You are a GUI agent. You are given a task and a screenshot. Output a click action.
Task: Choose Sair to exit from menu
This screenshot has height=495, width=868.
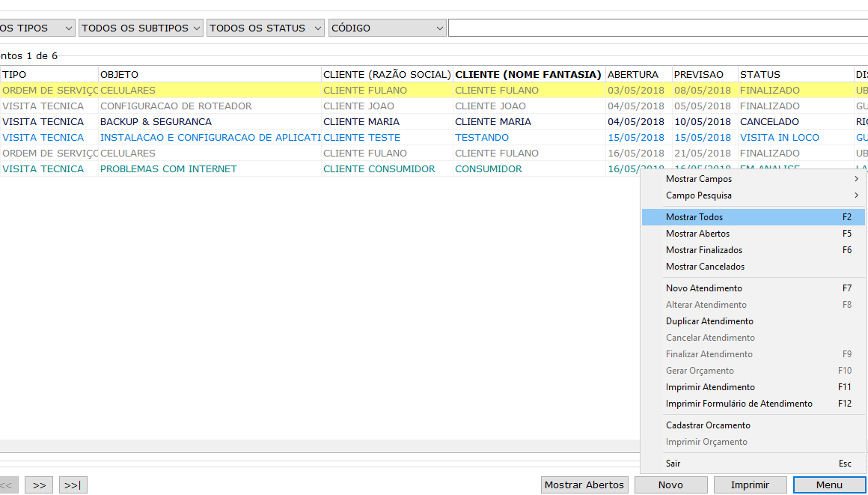pyautogui.click(x=754, y=464)
